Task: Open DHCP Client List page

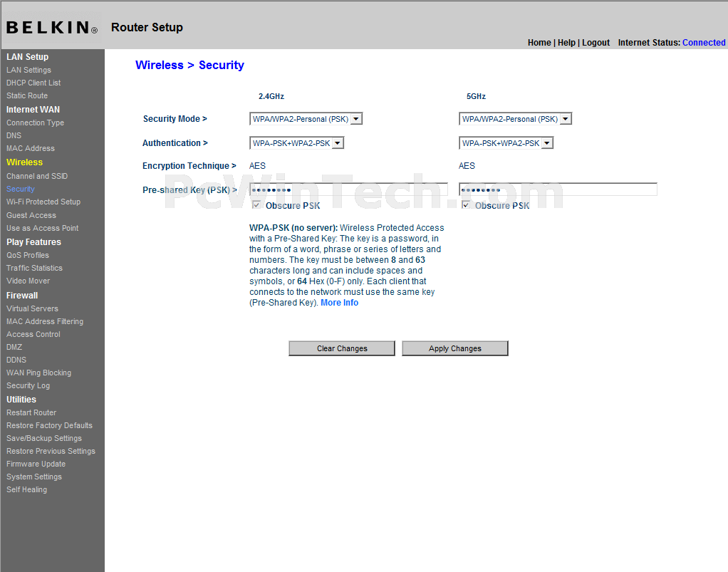Action: 33,83
